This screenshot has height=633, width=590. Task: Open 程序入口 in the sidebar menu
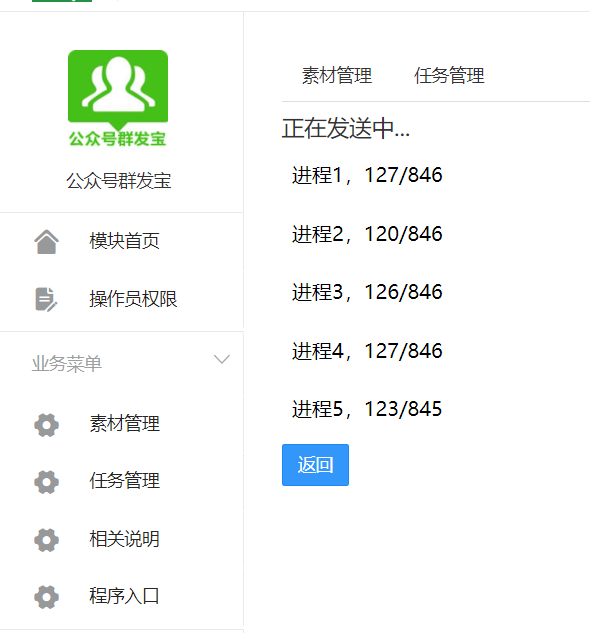(x=122, y=596)
